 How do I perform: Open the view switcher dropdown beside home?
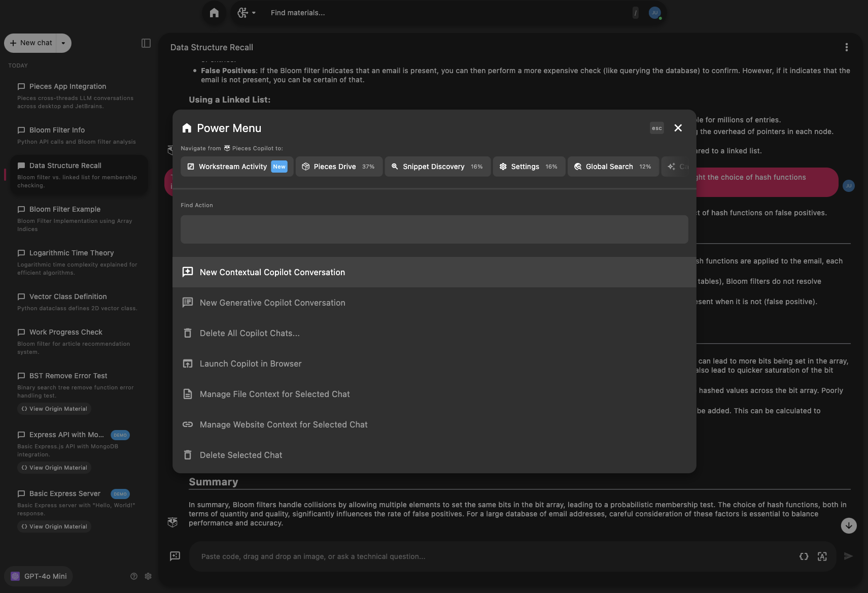click(x=247, y=13)
